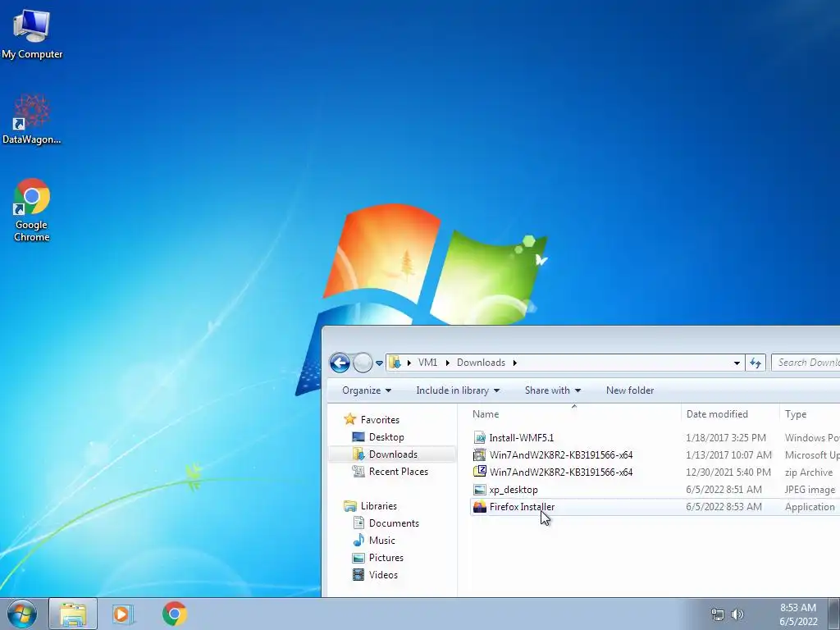Open Include in library menu

458,390
